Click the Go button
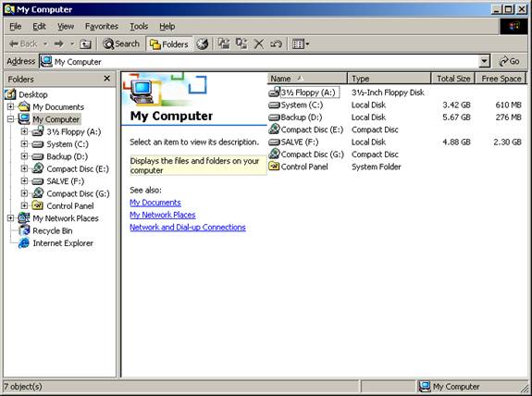The height and width of the screenshot is (396, 532). click(x=510, y=61)
